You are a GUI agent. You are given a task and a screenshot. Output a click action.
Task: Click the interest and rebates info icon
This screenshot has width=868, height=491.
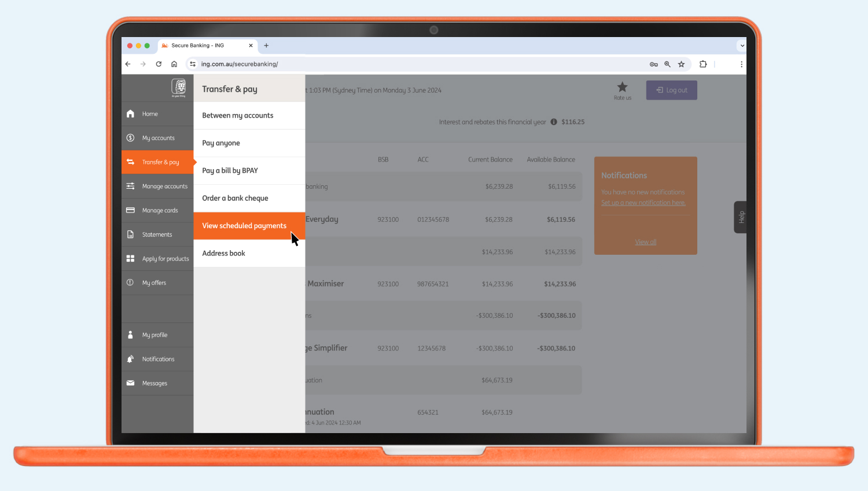click(554, 122)
